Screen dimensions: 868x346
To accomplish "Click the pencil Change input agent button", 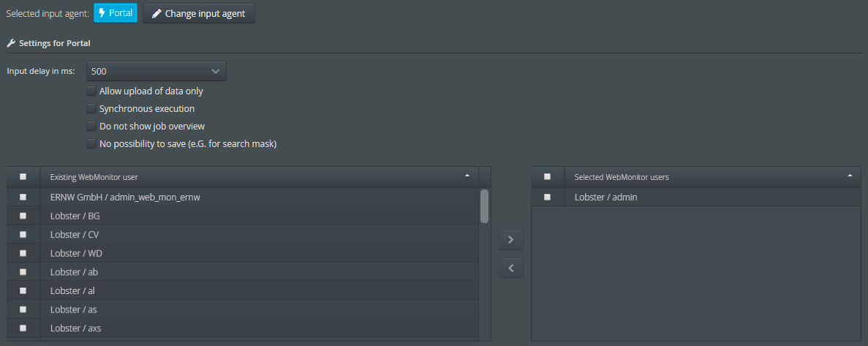I will [199, 13].
